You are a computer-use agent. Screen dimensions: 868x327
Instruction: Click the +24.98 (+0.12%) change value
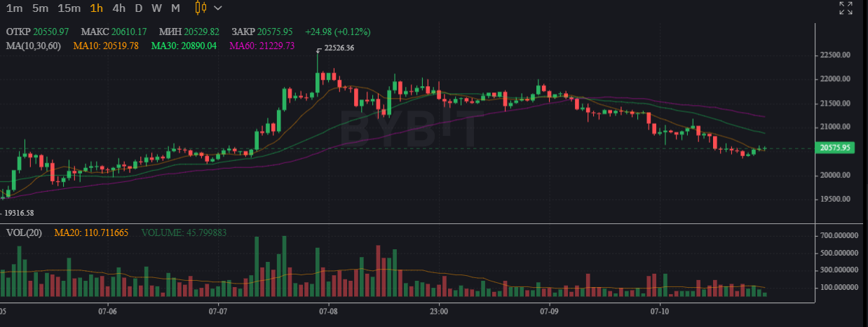(338, 32)
